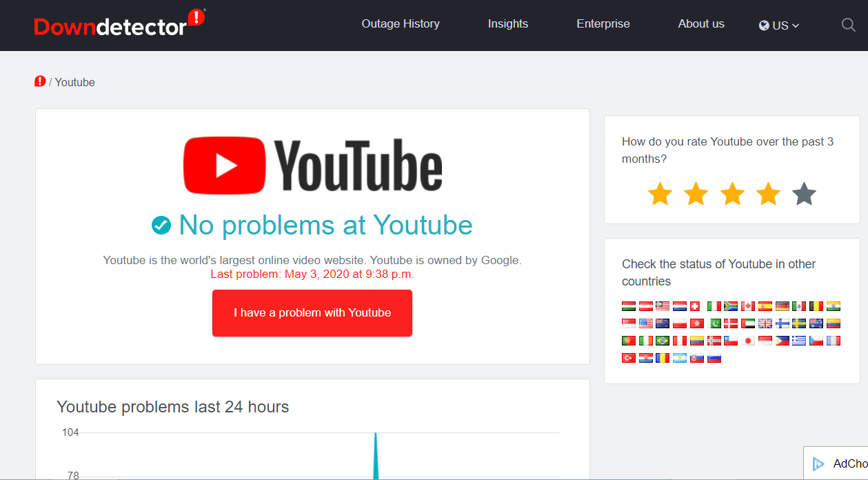Open the US country selector dropdown

(779, 26)
